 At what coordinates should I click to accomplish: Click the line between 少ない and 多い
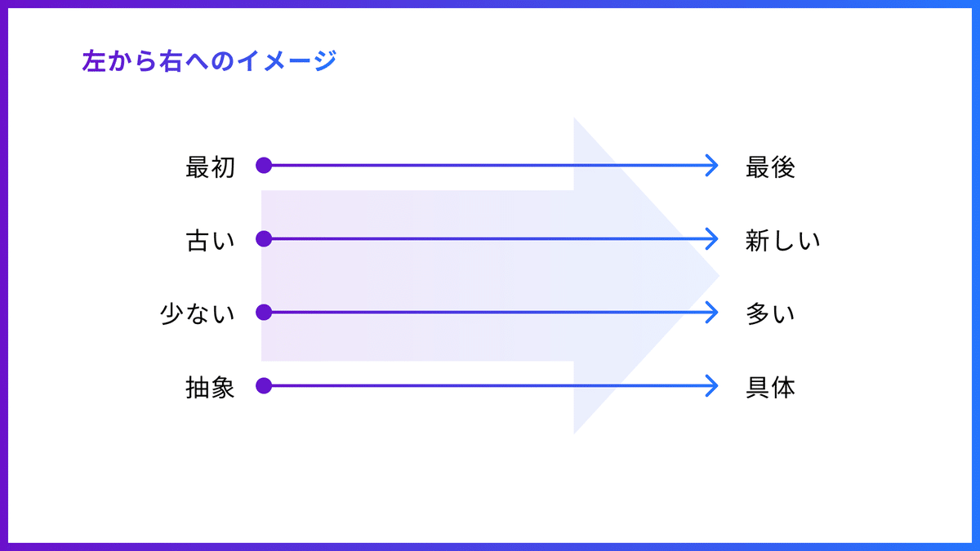coord(490,312)
